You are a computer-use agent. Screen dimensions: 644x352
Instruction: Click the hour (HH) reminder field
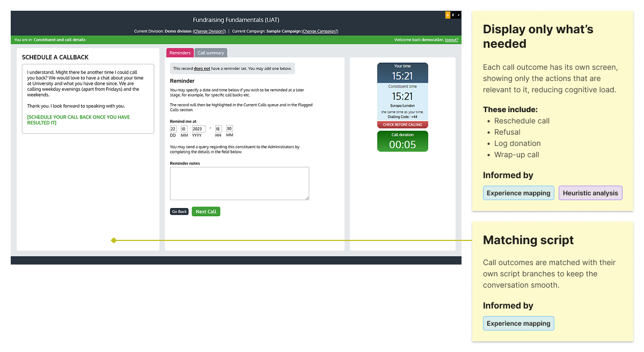(218, 129)
